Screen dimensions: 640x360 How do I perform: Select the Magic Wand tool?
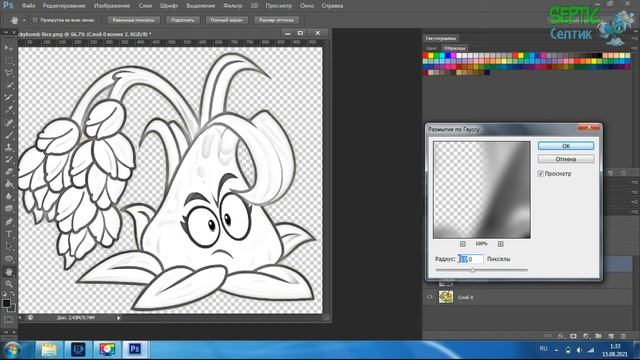point(9,85)
